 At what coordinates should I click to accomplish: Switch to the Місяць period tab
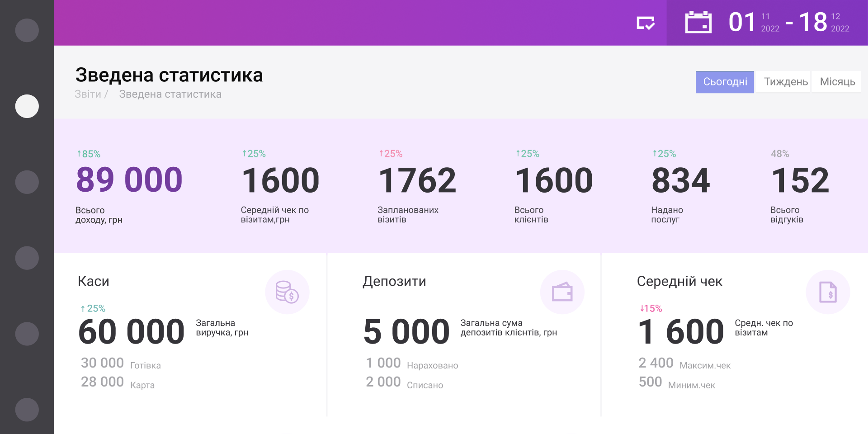pos(837,82)
